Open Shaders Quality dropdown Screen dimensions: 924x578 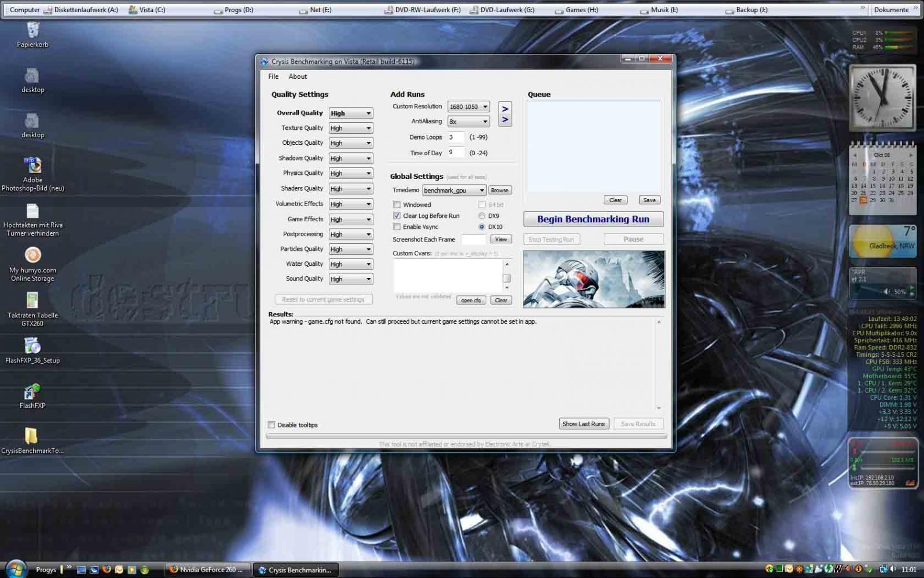click(x=351, y=189)
